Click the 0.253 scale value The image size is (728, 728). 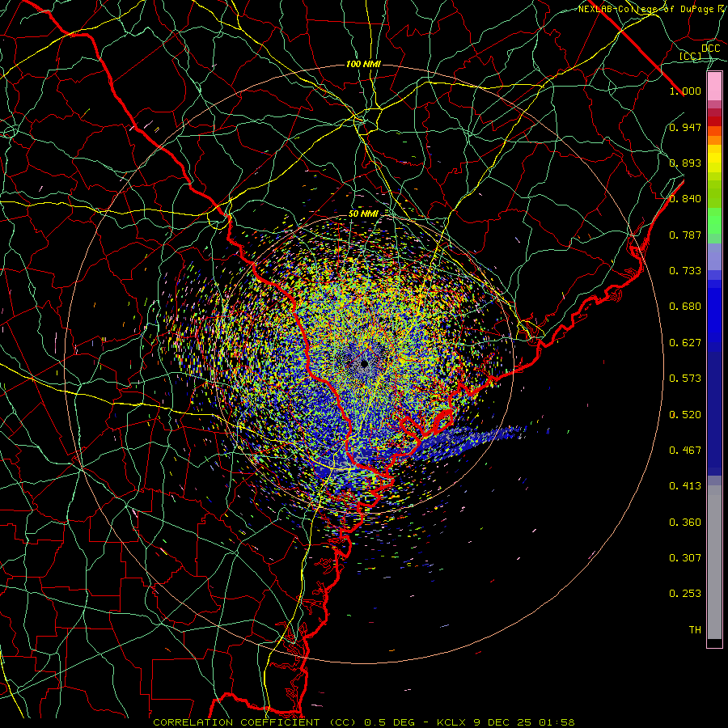click(x=685, y=594)
